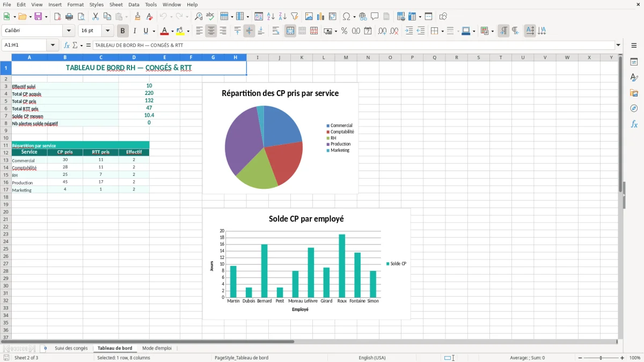
Task: Sort ascending A to Z
Action: coord(270,17)
